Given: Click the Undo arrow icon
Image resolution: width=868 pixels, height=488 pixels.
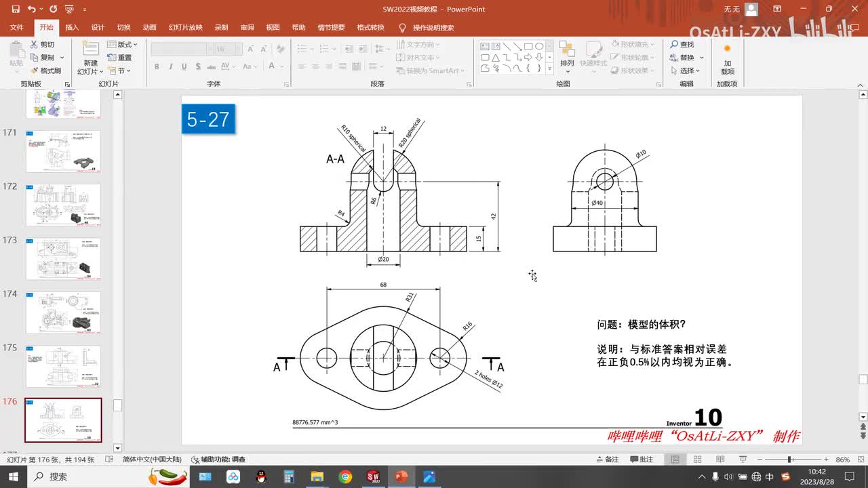Looking at the screenshot, I should [32, 9].
